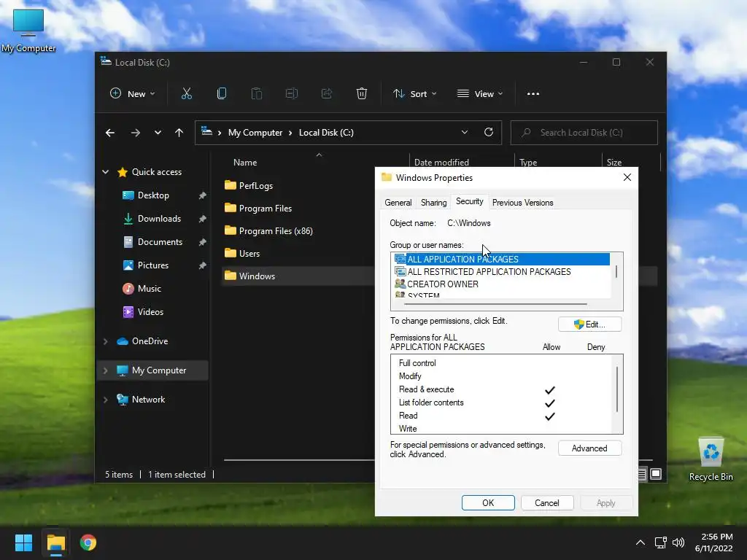Click the Advanced button
The width and height of the screenshot is (747, 560).
tap(589, 448)
